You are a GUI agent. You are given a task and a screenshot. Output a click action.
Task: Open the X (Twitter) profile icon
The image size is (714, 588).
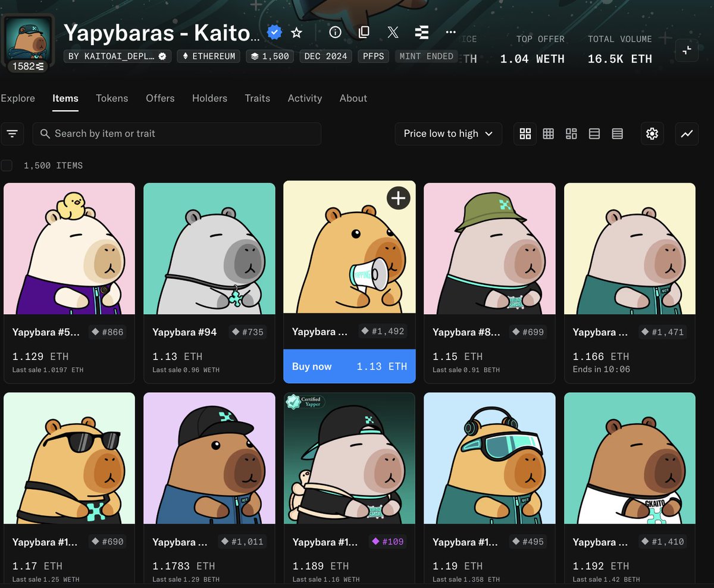tap(393, 32)
